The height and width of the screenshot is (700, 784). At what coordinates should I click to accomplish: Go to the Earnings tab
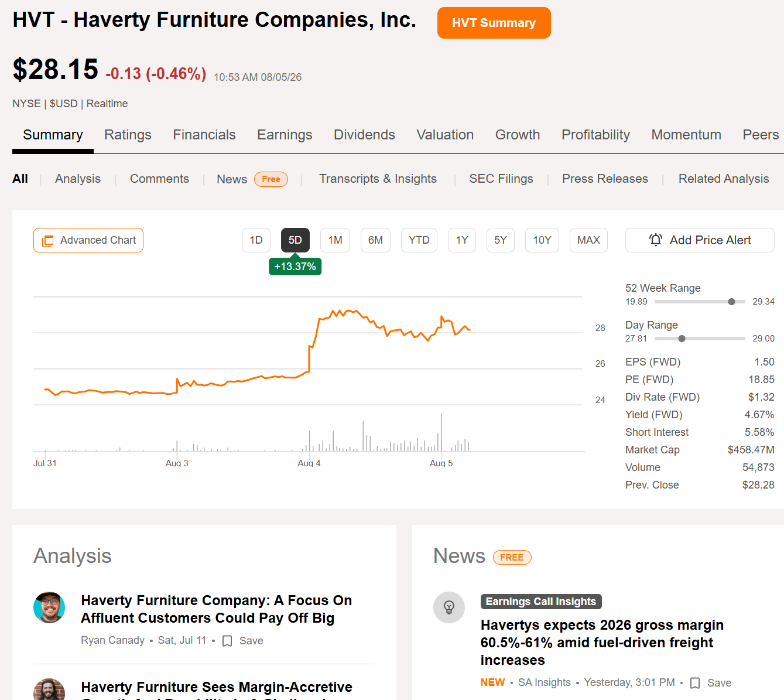285,135
